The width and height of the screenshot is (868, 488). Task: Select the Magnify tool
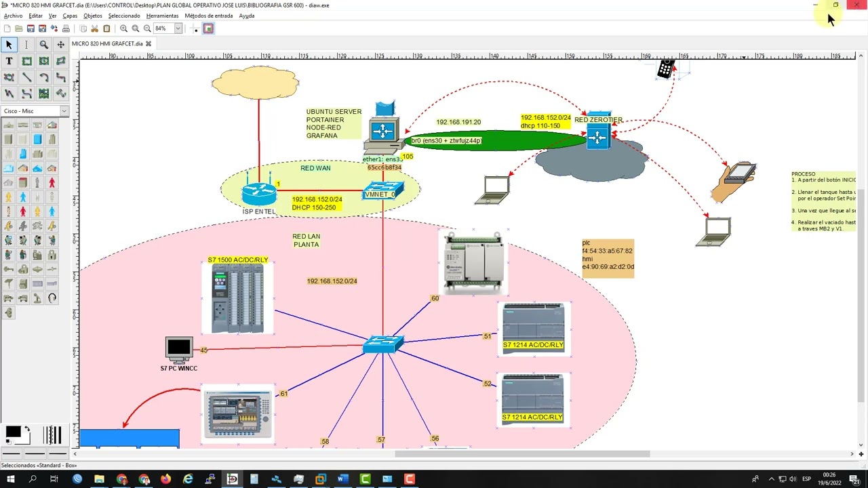[43, 44]
